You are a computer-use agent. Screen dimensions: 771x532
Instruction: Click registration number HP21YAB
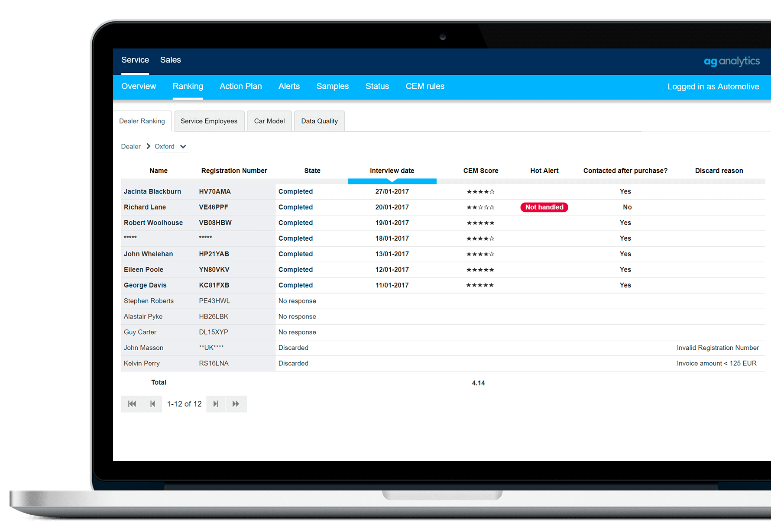coord(214,254)
